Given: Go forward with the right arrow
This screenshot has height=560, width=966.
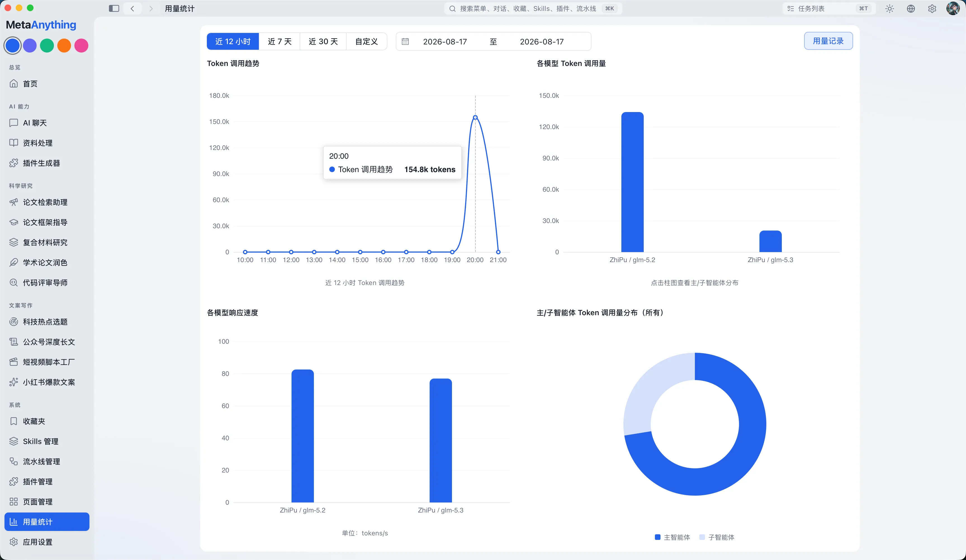Looking at the screenshot, I should [151, 8].
